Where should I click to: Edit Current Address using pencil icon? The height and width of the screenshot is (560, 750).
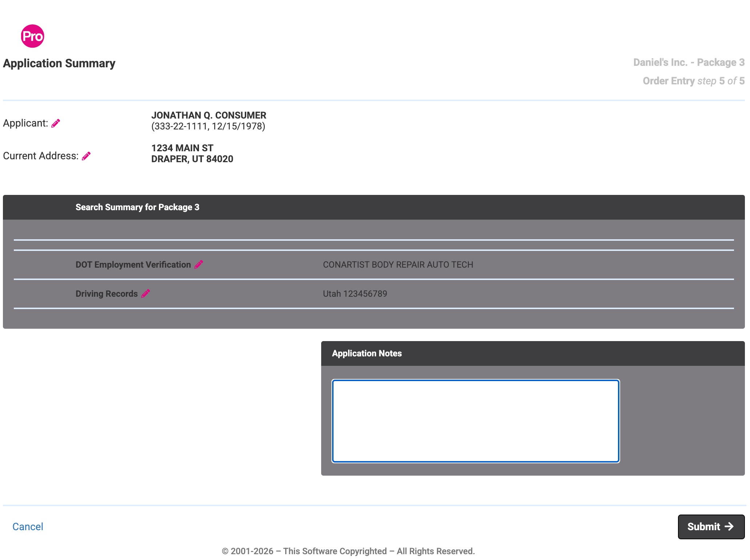86,156
